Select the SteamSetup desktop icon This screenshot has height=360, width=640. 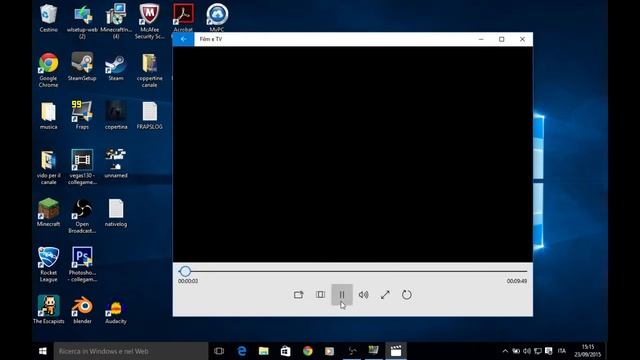click(82, 67)
